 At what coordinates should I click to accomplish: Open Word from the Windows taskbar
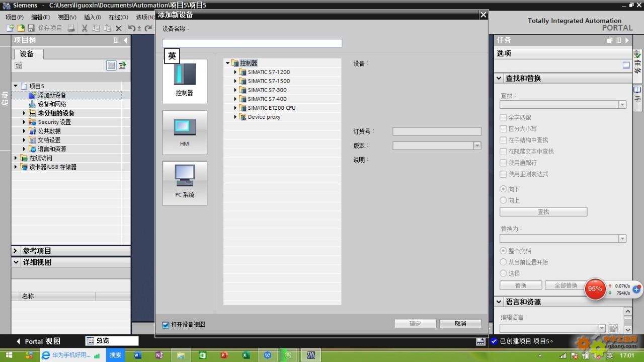point(138,355)
